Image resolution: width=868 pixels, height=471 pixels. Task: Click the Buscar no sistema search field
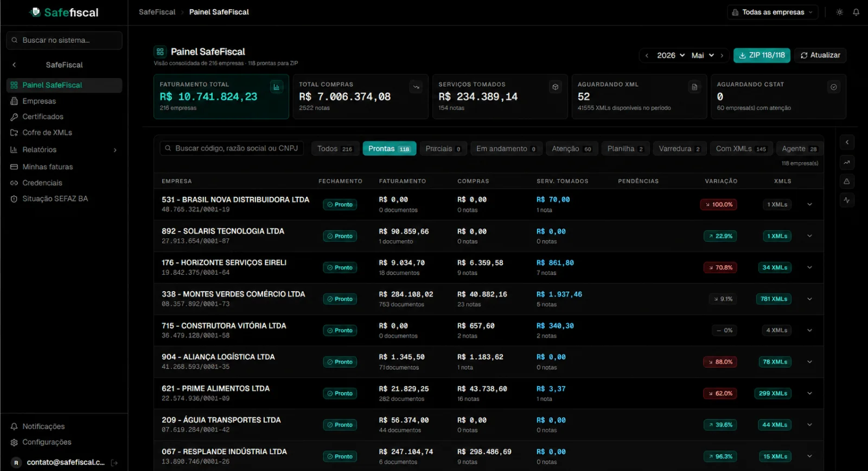pos(64,40)
